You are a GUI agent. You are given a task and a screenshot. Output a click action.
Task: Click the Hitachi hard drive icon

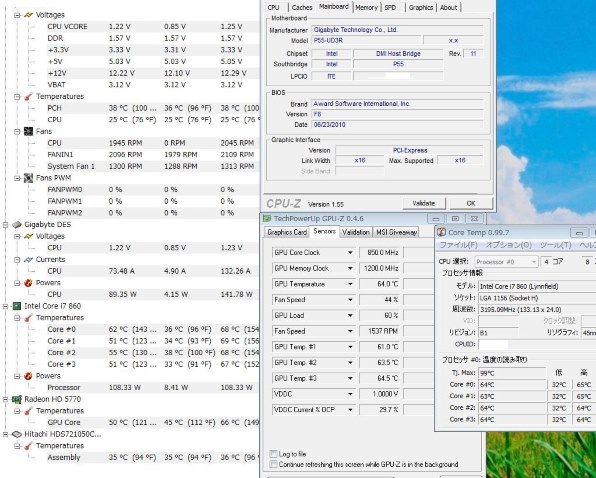coord(17,434)
